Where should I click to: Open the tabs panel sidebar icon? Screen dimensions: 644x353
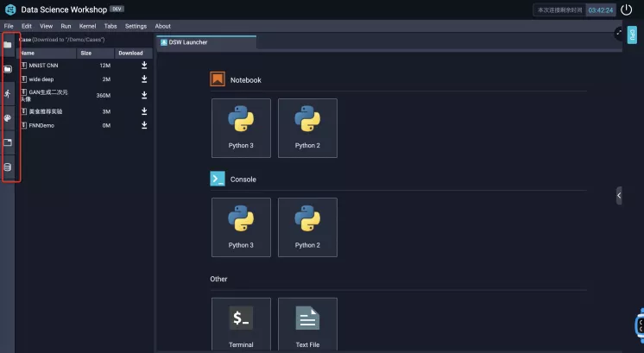8,142
